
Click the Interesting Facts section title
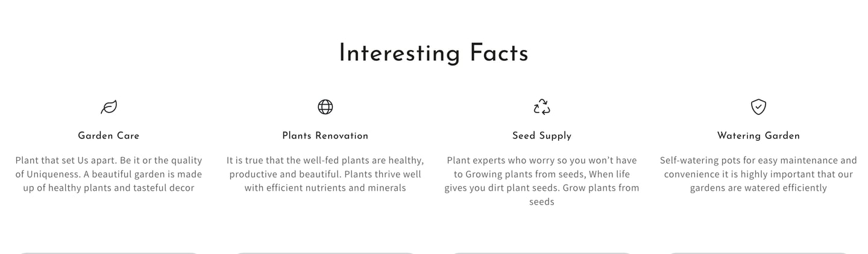434,53
